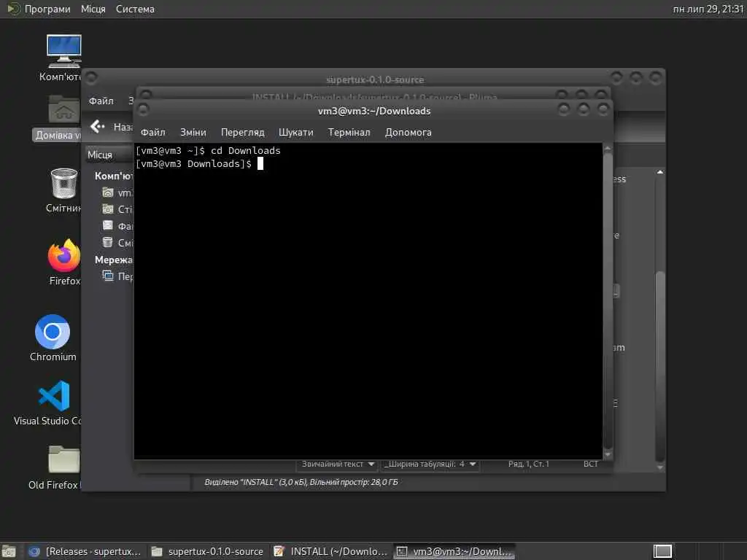The width and height of the screenshot is (747, 560).
Task: Open the Програми menu on top panel
Action: point(47,9)
